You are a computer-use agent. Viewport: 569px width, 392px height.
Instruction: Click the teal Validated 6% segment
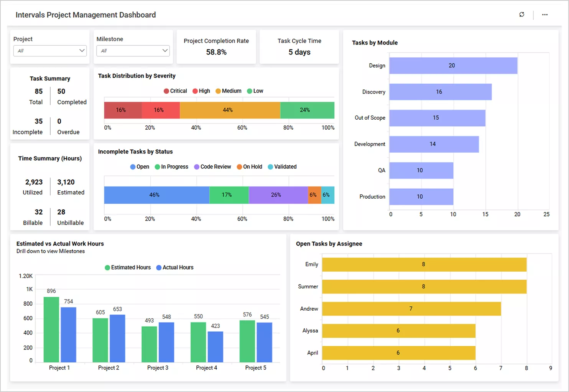click(328, 195)
